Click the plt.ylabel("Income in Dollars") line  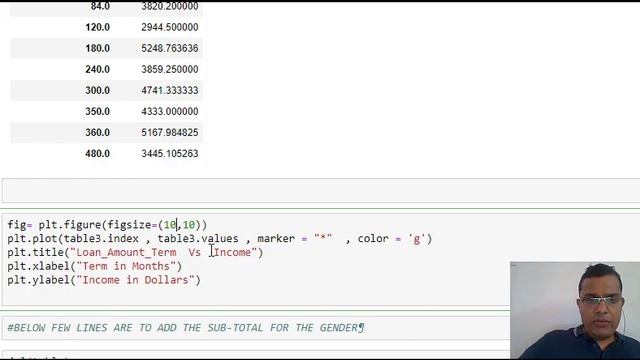(x=104, y=280)
